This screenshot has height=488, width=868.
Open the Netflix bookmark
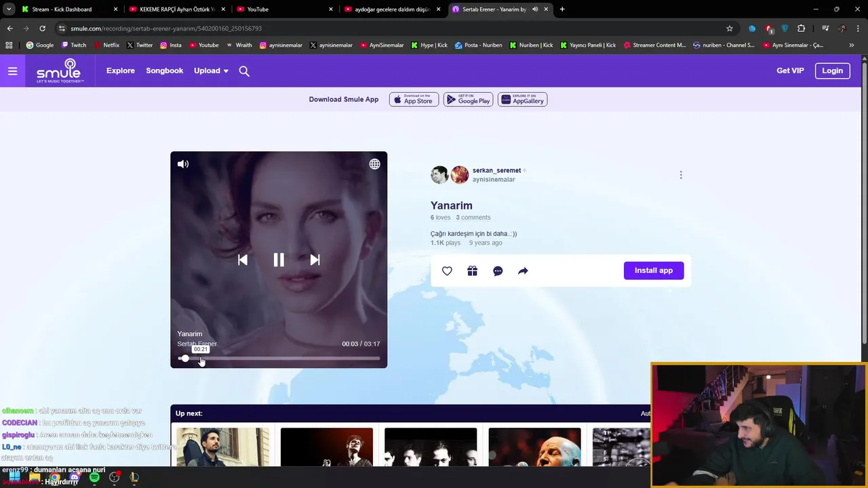[106, 45]
